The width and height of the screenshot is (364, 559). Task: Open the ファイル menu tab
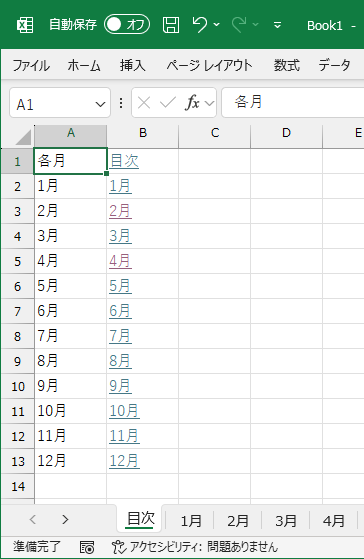click(x=31, y=66)
